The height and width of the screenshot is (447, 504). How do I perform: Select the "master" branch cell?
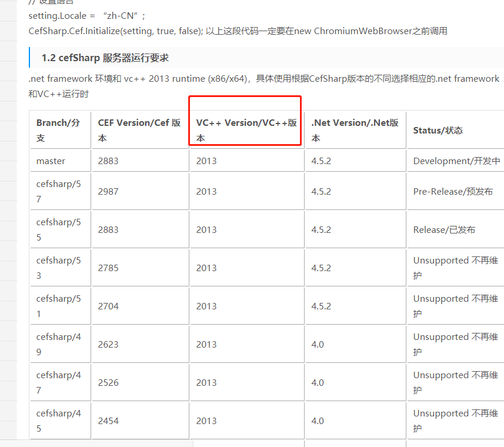(x=61, y=161)
